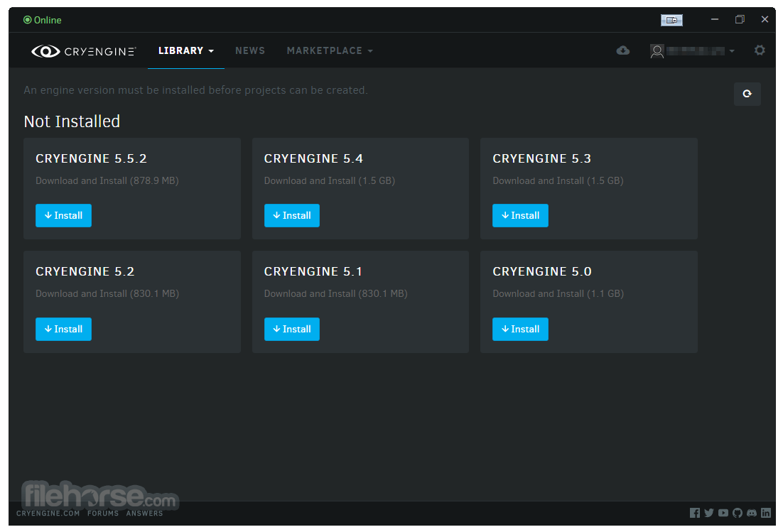Image resolution: width=783 pixels, height=532 pixels.
Task: Open CRYENGINE LinkedIn icon
Action: click(765, 513)
